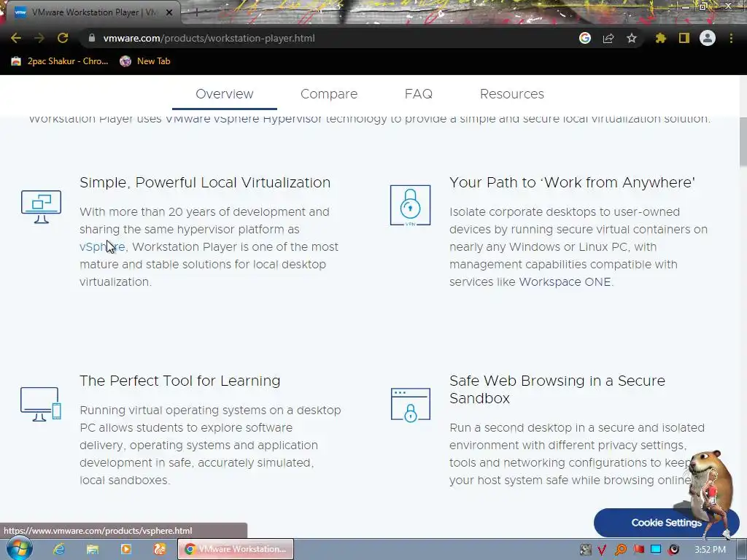Open the Chrome extensions puzzle icon
The width and height of the screenshot is (747, 560).
[660, 38]
